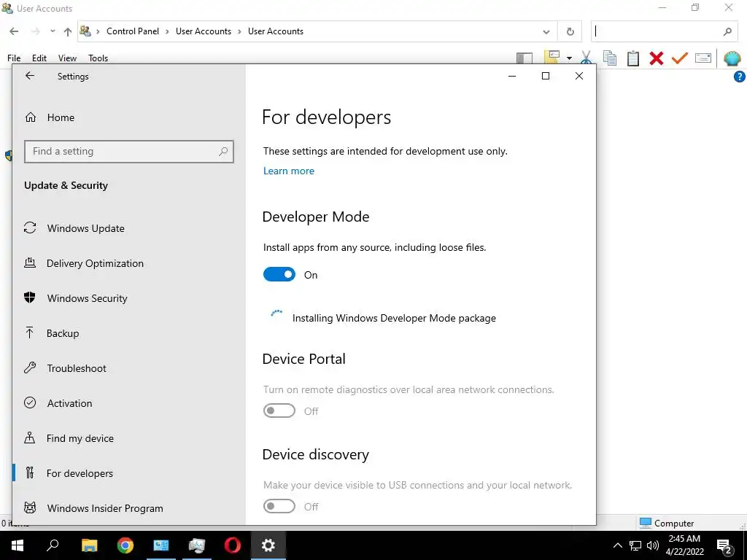The height and width of the screenshot is (560, 747).
Task: Show hidden tray icons
Action: (x=617, y=545)
